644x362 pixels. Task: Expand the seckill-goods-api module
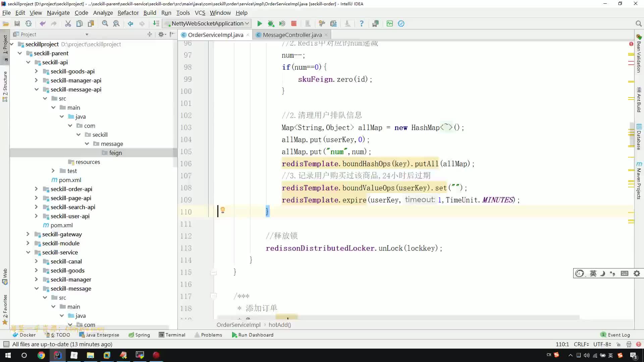point(36,71)
